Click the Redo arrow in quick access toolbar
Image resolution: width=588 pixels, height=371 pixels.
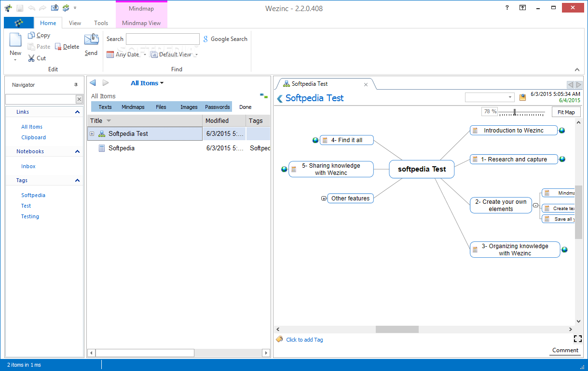tap(42, 8)
